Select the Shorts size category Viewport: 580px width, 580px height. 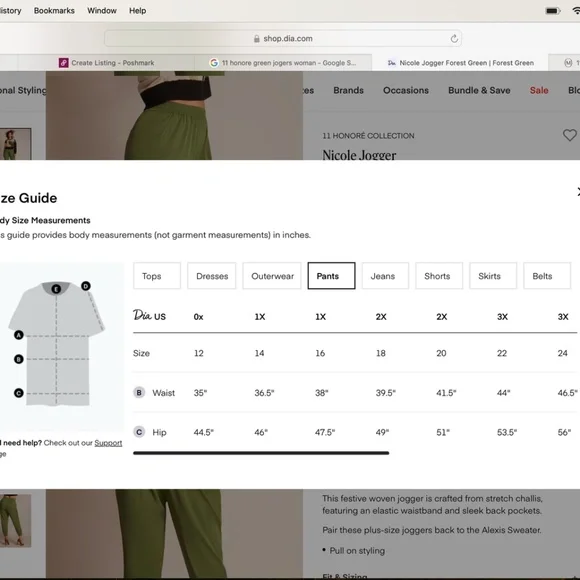pos(439,276)
